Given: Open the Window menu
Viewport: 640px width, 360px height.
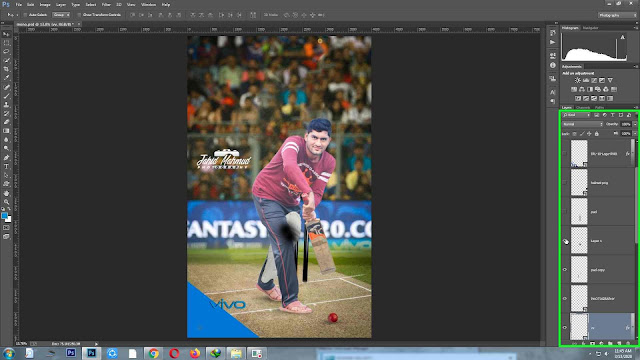Looking at the screenshot, I should [148, 4].
